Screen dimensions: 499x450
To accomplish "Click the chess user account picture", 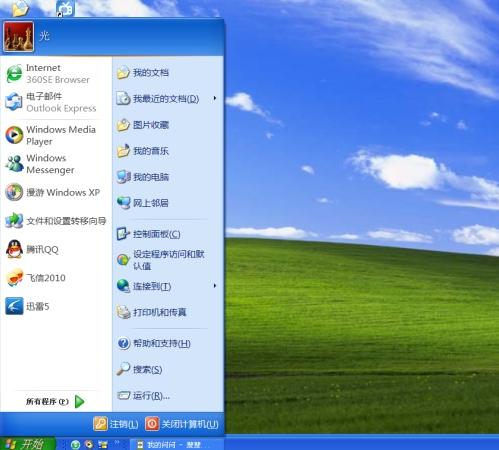I will coord(19,37).
